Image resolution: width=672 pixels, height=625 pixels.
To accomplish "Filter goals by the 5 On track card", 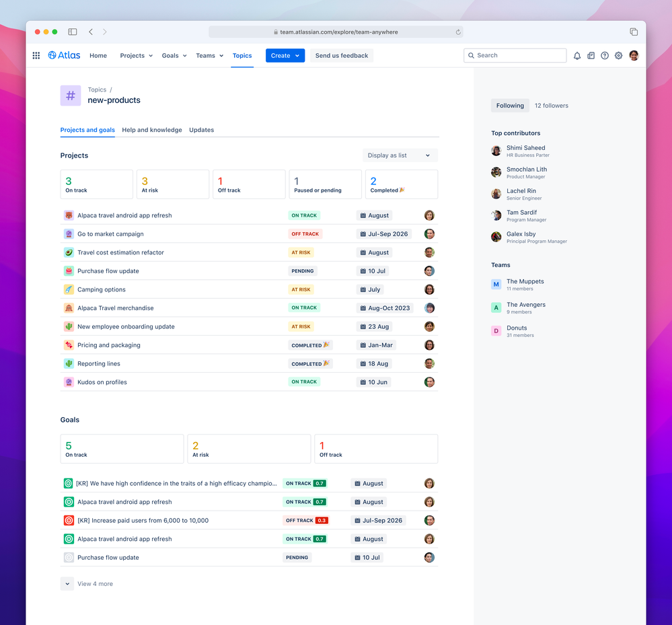I will coord(122,449).
